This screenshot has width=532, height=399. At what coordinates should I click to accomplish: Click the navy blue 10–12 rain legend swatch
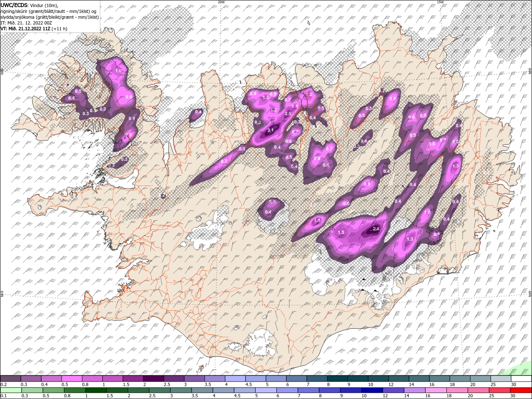point(371,390)
